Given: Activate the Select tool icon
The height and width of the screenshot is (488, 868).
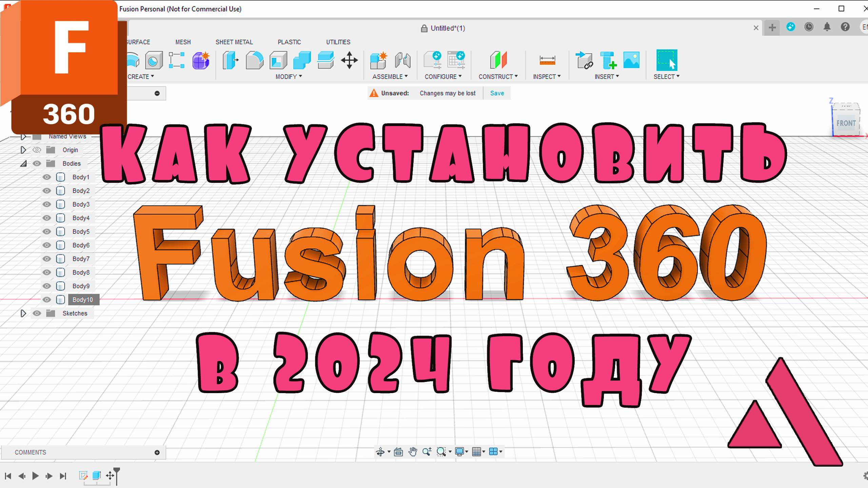Looking at the screenshot, I should [667, 60].
